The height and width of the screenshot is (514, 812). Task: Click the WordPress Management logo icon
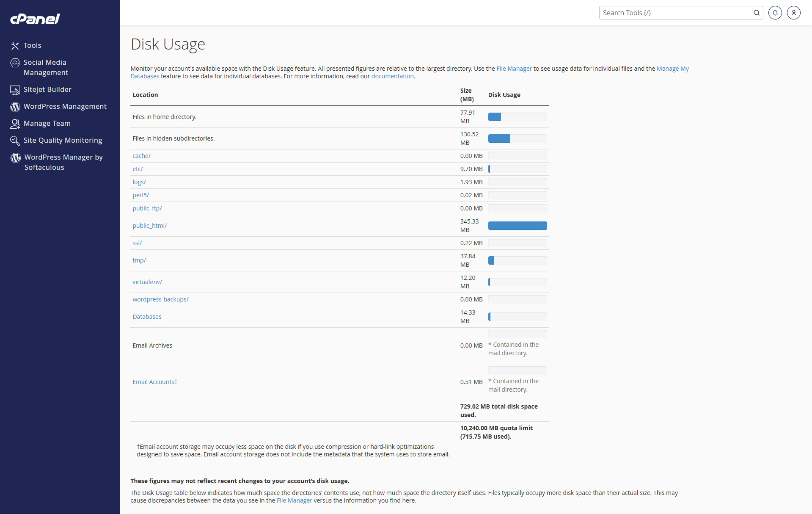[15, 107]
